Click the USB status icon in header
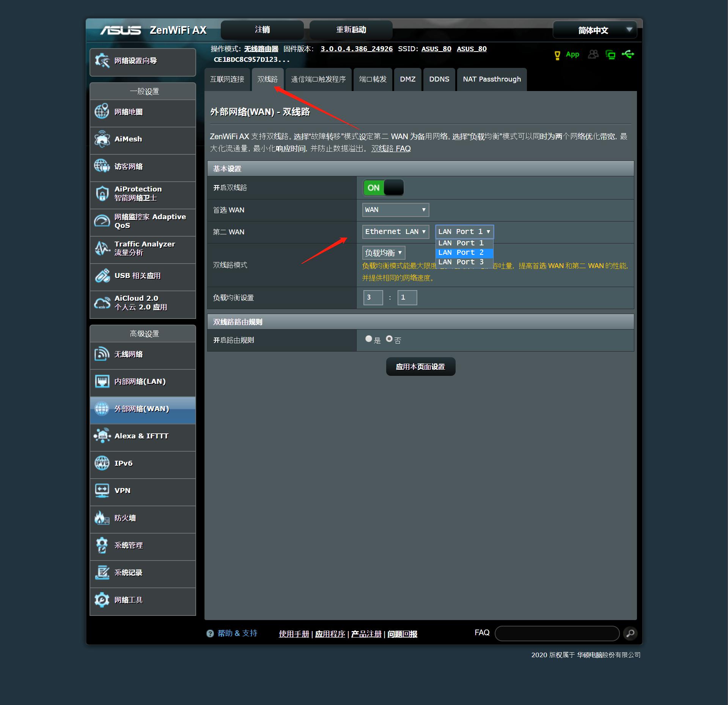The image size is (728, 705). coord(628,54)
